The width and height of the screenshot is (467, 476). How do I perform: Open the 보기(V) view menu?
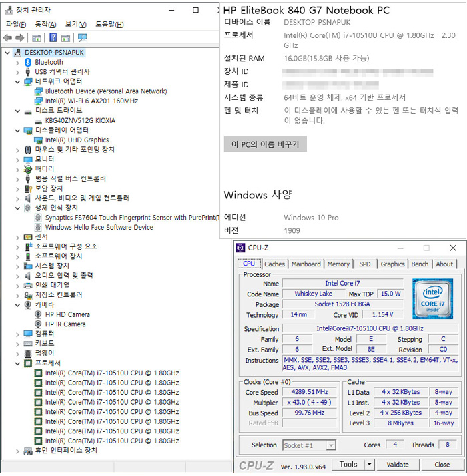pyautogui.click(x=75, y=25)
